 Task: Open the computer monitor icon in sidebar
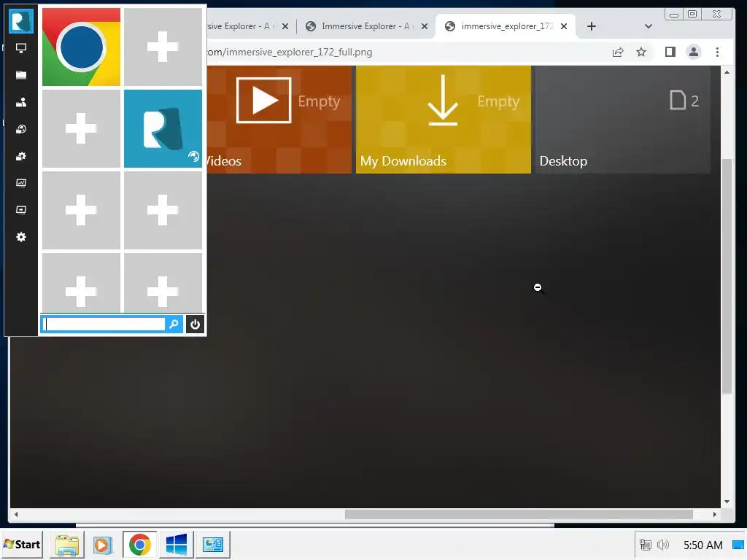coord(21,48)
